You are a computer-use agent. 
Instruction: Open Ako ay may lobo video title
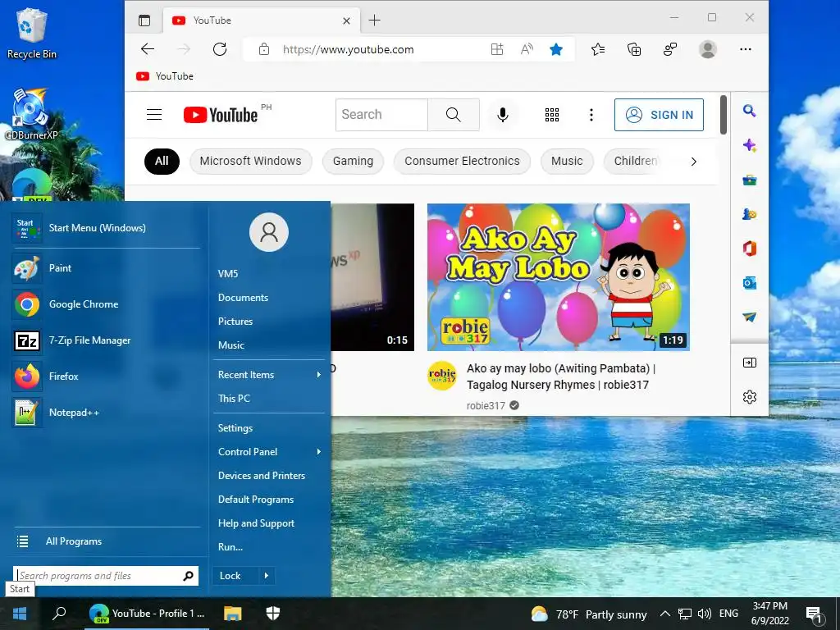click(x=561, y=377)
